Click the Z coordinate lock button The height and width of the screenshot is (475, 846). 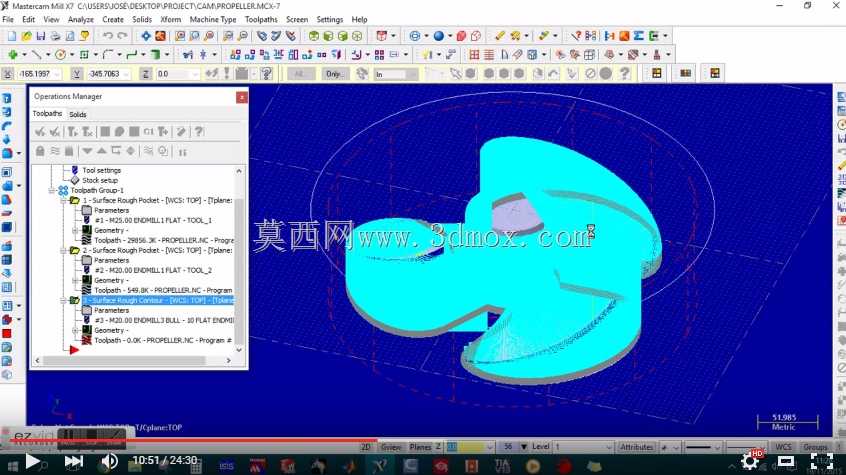(146, 74)
